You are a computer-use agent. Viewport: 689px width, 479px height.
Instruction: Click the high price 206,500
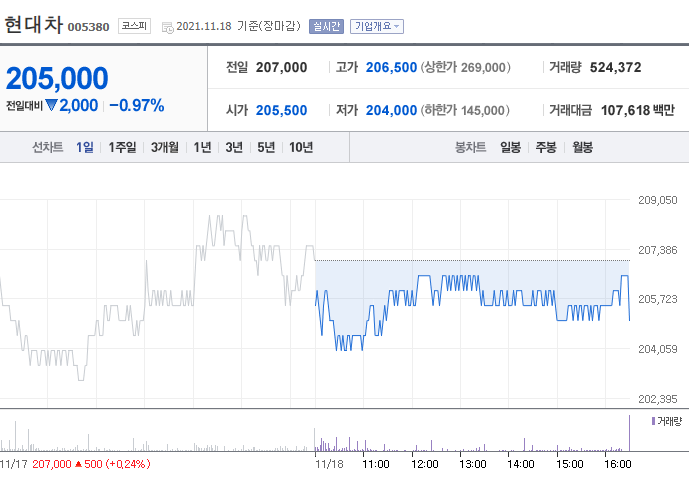[x=391, y=67]
